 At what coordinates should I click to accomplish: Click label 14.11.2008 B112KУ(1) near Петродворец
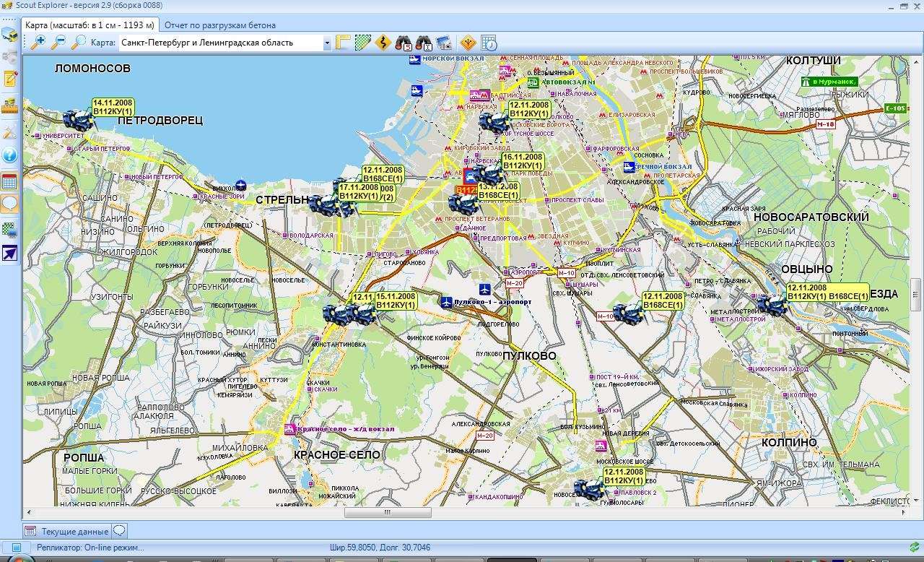(x=113, y=108)
